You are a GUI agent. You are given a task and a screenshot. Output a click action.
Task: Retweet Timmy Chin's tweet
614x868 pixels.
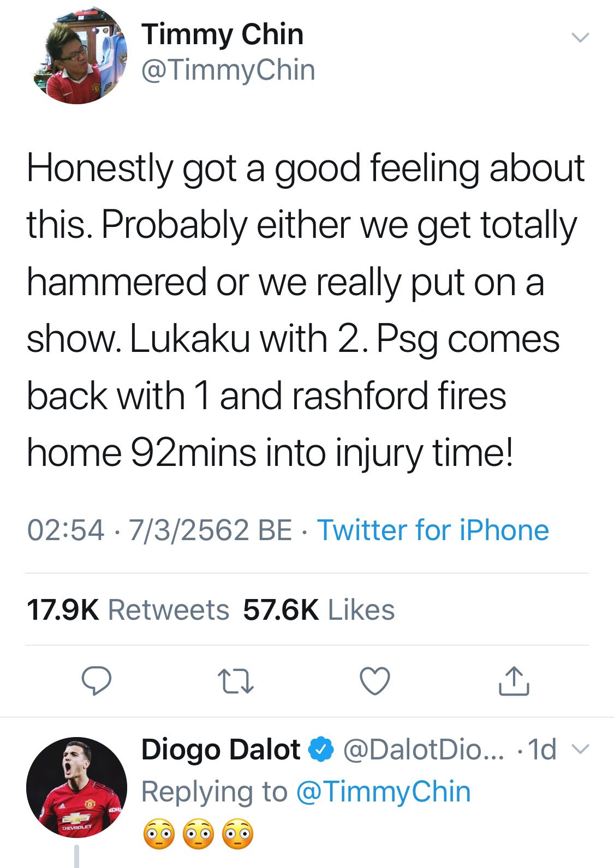click(x=235, y=681)
